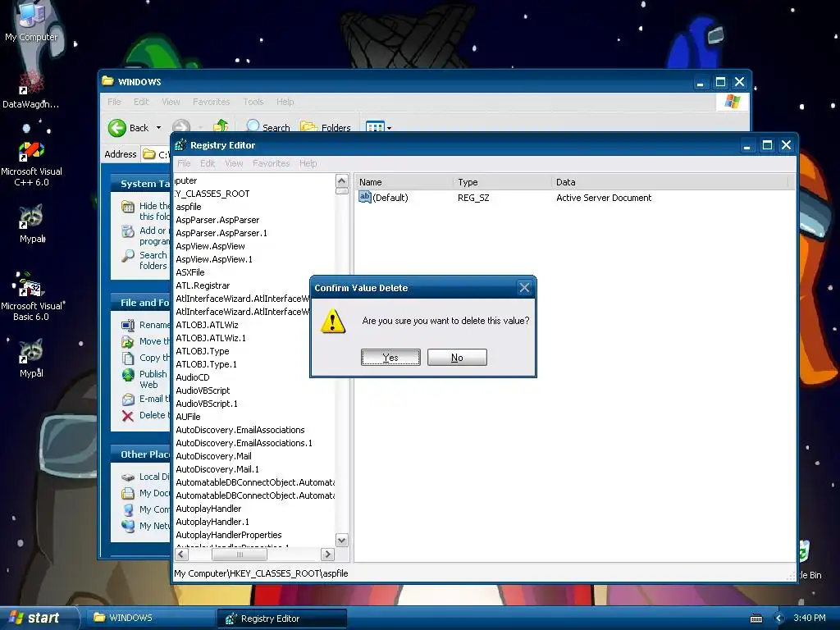Expand hidden tray icons arrow
This screenshot has width=840, height=630.
(779, 619)
